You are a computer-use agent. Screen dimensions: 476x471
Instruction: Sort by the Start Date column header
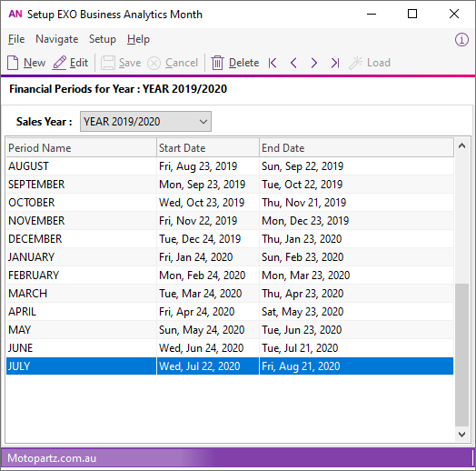coord(208,148)
